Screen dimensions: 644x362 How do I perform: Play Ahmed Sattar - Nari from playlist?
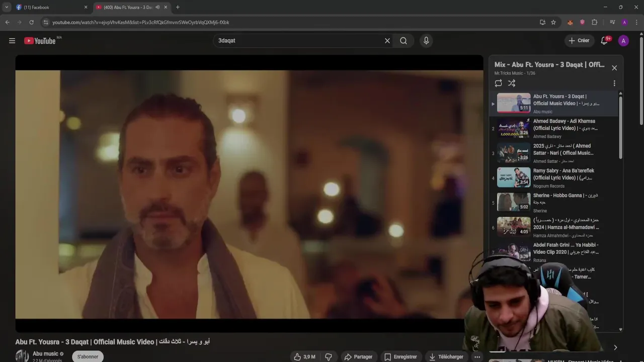coord(554,153)
